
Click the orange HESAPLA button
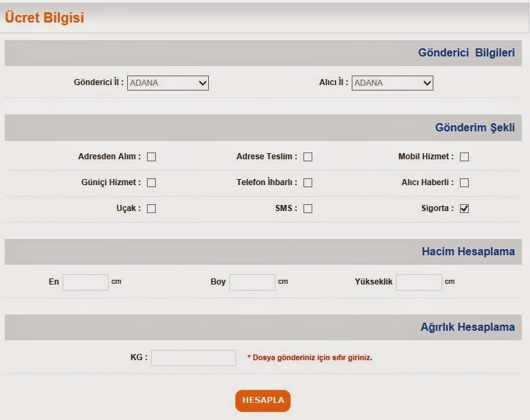coord(263,401)
